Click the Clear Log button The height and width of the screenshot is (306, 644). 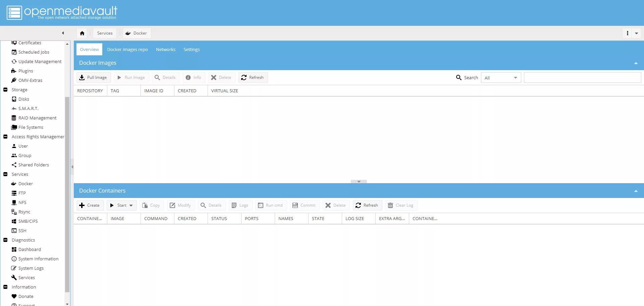click(x=401, y=205)
